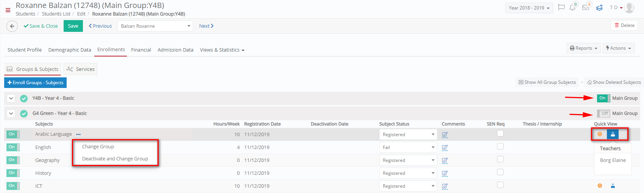Show teachers for ICT subject
Image resolution: width=644 pixels, height=193 pixels.
613,186
